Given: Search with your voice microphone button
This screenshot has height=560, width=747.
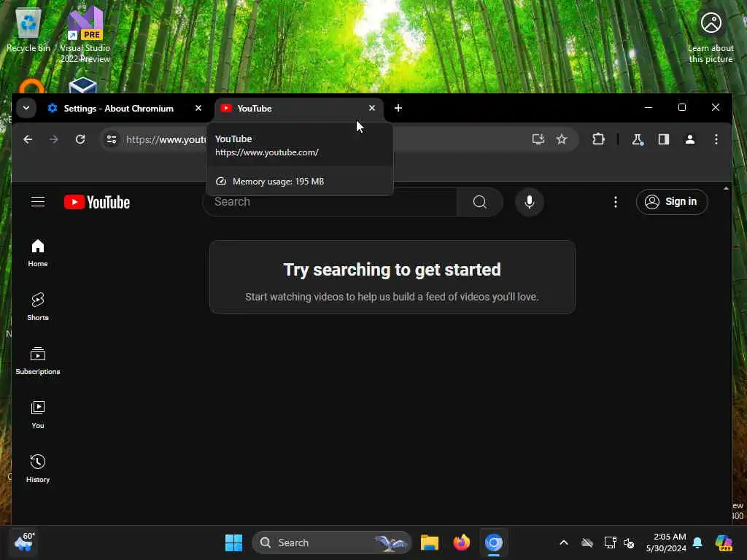Looking at the screenshot, I should coord(530,202).
